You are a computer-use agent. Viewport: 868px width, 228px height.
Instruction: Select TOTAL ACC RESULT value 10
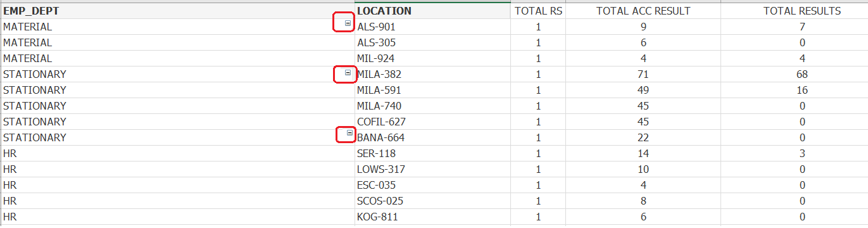(x=643, y=169)
